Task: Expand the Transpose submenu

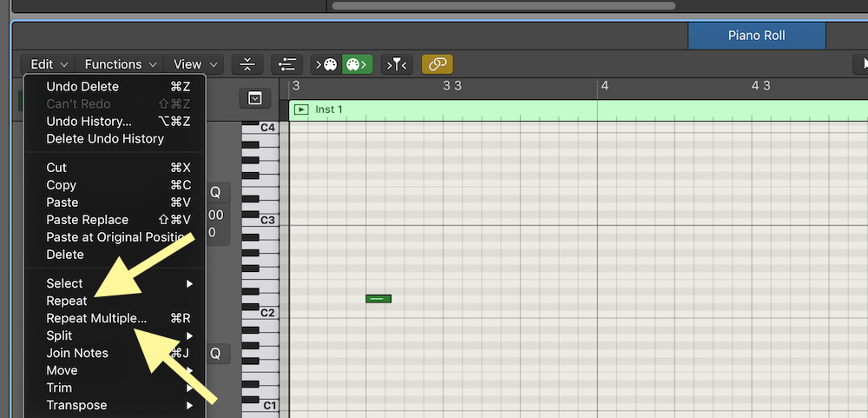Action: point(115,405)
